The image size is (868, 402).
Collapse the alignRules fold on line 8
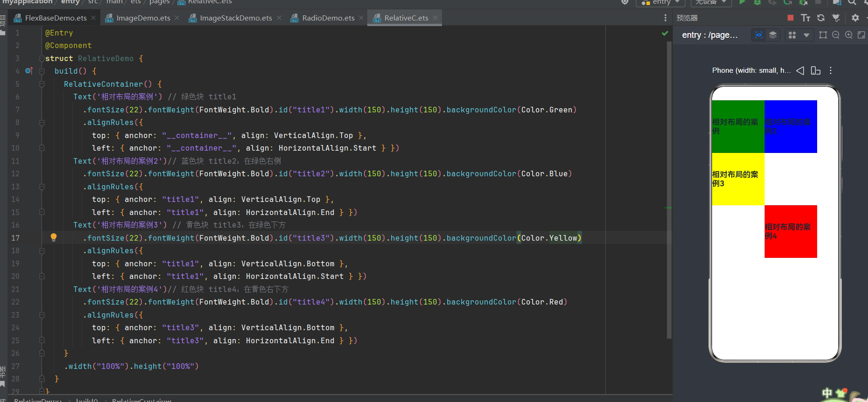(x=42, y=123)
